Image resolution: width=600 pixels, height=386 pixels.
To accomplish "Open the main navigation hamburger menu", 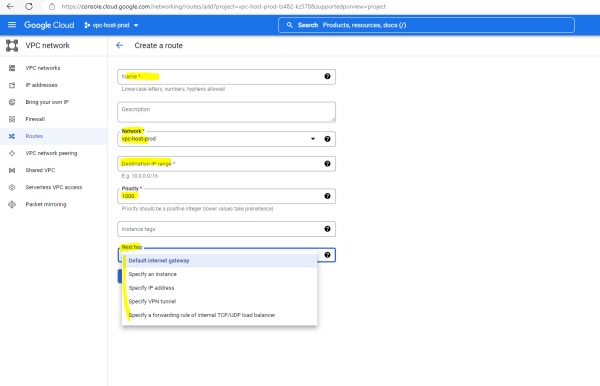I will click(x=12, y=25).
